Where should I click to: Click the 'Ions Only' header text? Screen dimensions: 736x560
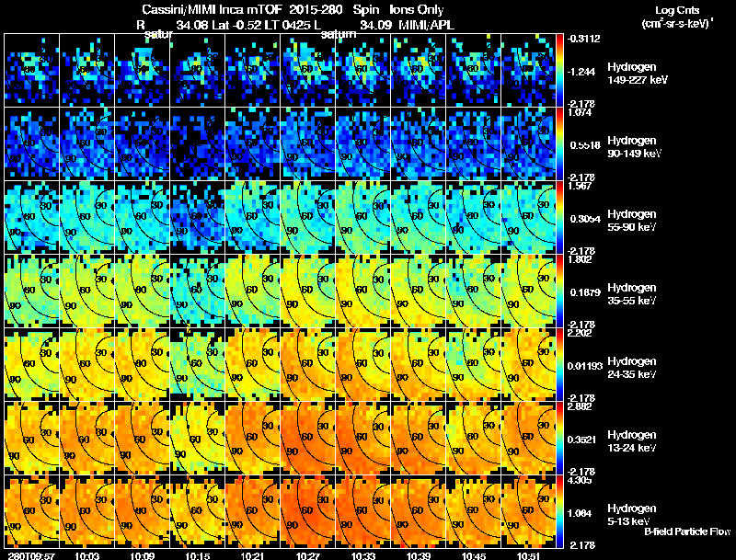coord(417,10)
